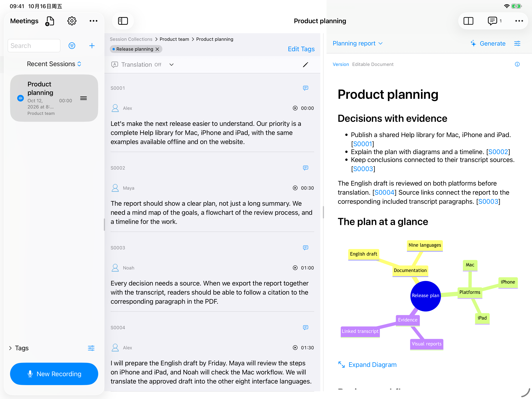Image resolution: width=532 pixels, height=399 pixels.
Task: Play segment at 00:00 by Alex
Action: click(x=295, y=108)
